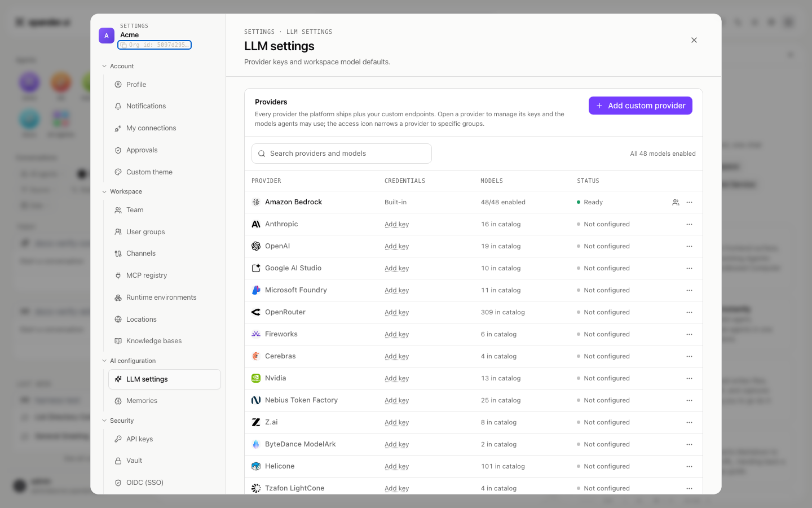Click the Nvidia logo icon

(x=256, y=378)
